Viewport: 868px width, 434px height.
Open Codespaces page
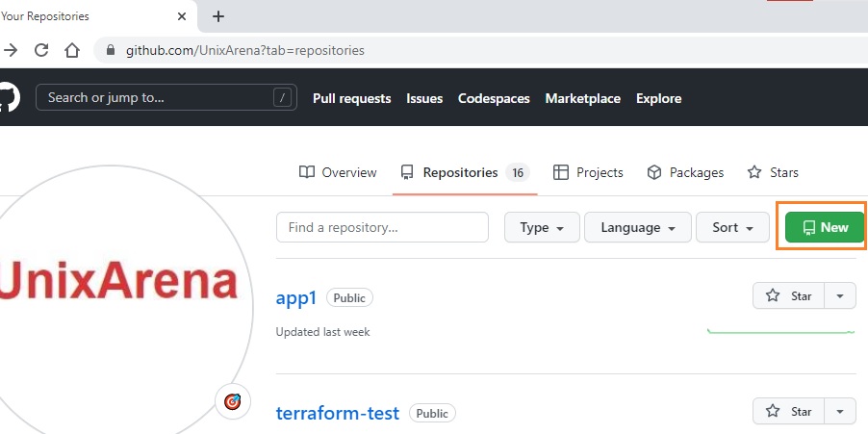[494, 98]
